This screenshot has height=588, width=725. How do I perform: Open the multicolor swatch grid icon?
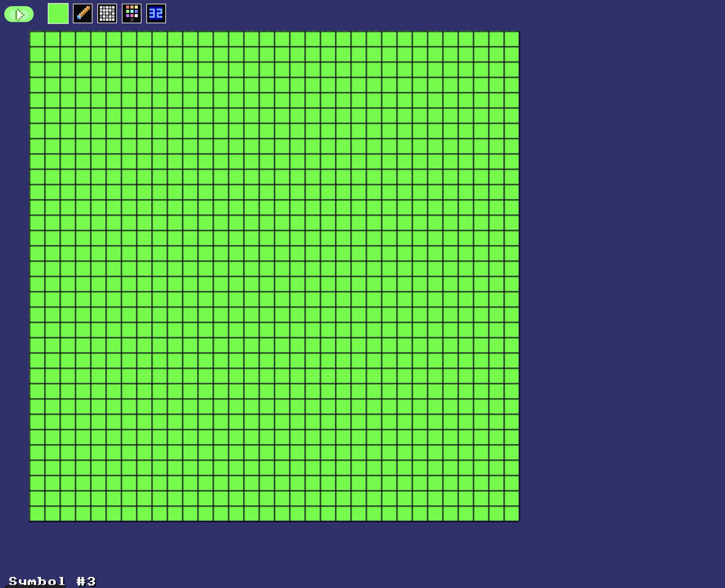[132, 13]
